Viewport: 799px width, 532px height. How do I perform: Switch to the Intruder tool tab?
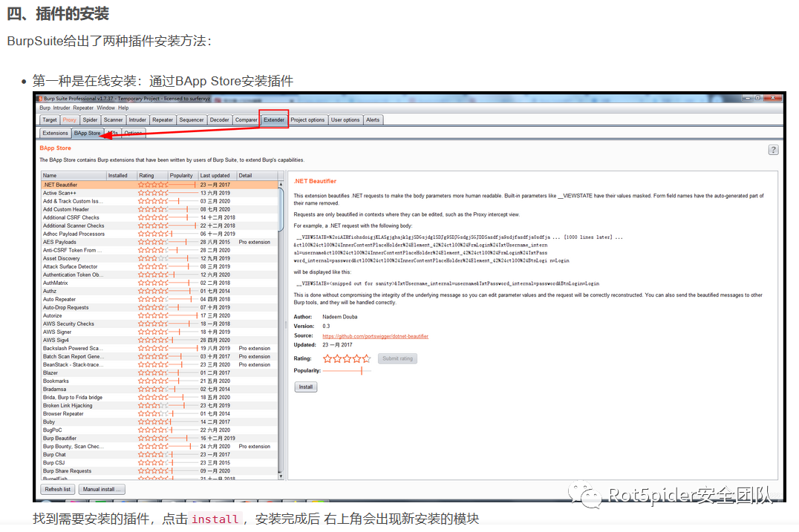(x=137, y=120)
